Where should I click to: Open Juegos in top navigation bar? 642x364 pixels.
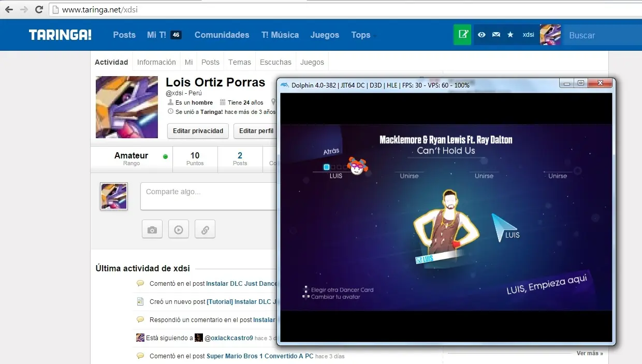[x=325, y=35]
